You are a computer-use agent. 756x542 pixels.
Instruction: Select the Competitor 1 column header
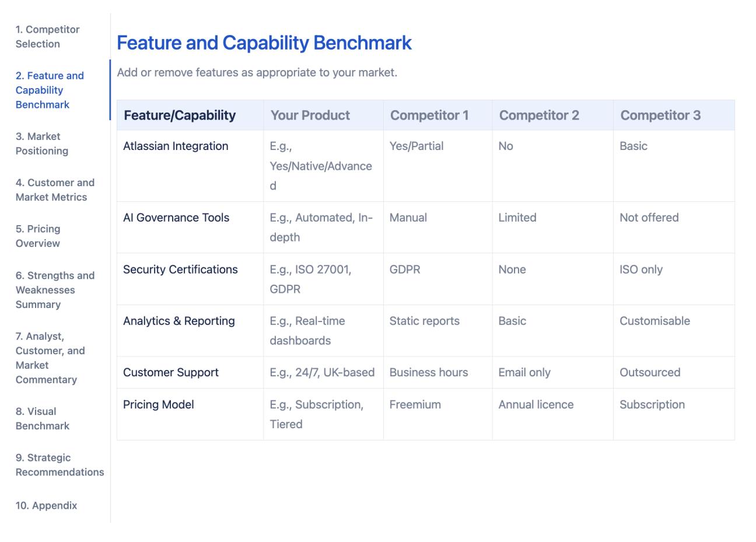[x=428, y=115]
